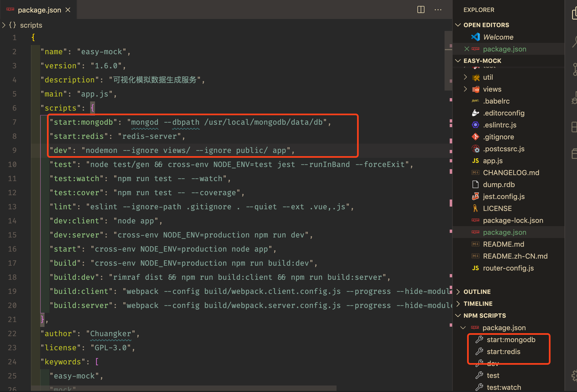Click the horizontal scrollbar at editor bottom
577x392 pixels.
[183, 388]
